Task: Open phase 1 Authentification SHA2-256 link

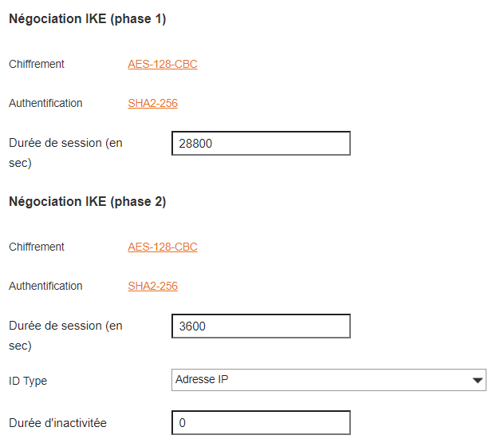Action: click(152, 104)
